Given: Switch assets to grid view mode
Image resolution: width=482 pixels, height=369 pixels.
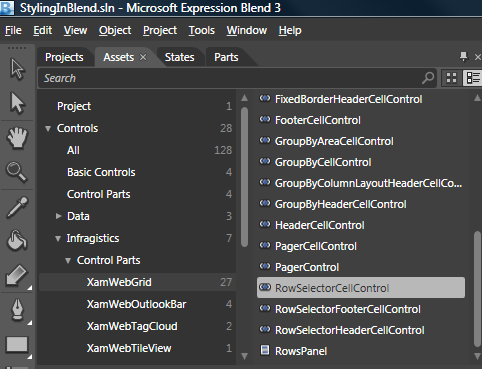Looking at the screenshot, I should click(452, 78).
